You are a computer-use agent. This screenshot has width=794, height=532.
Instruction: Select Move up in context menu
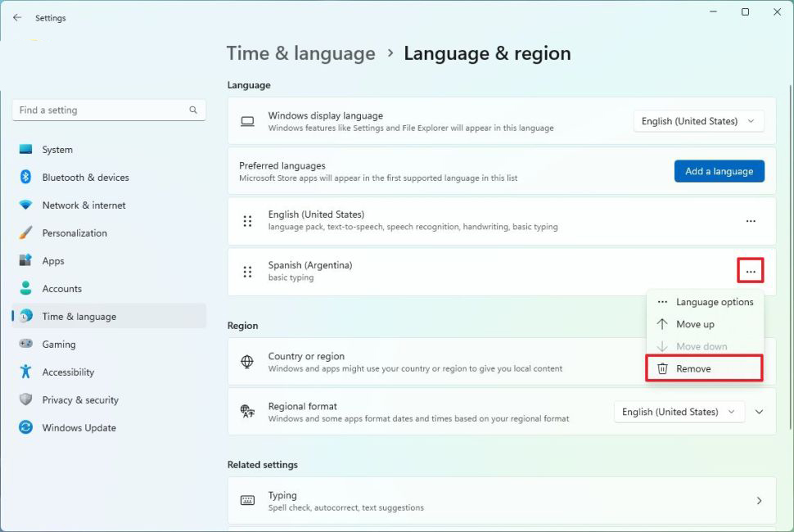point(695,324)
